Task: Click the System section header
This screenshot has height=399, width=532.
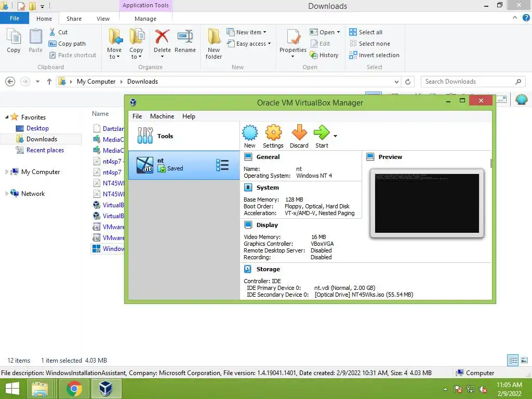Action: [268, 188]
